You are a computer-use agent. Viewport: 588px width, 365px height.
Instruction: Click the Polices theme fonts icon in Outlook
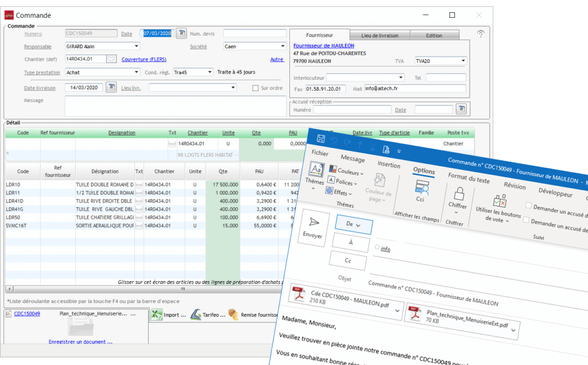[x=331, y=180]
